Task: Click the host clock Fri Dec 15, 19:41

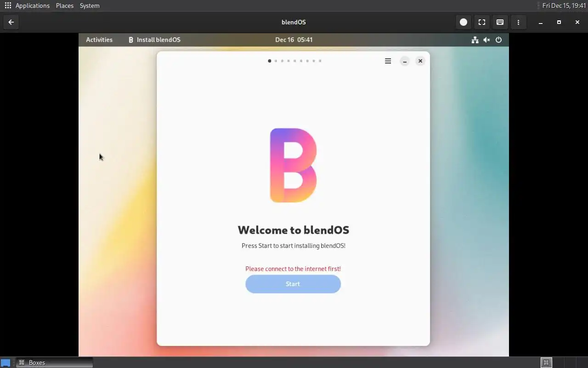Action: [564, 6]
